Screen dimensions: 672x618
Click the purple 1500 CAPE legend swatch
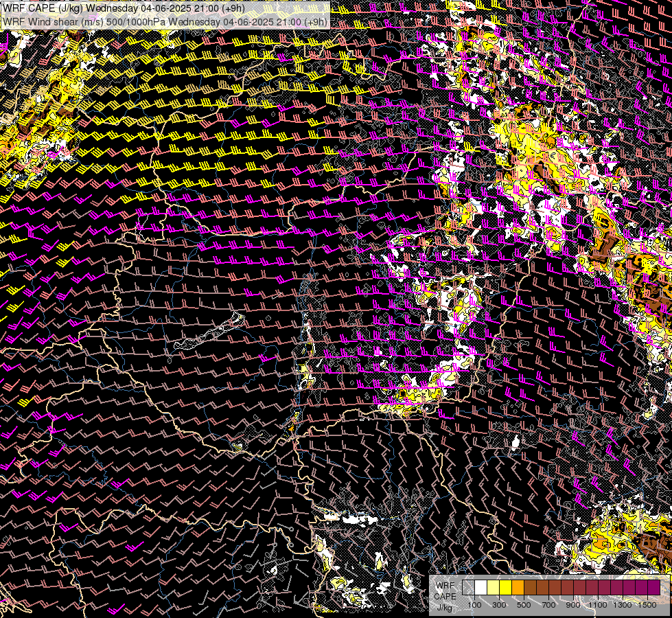coord(654,588)
